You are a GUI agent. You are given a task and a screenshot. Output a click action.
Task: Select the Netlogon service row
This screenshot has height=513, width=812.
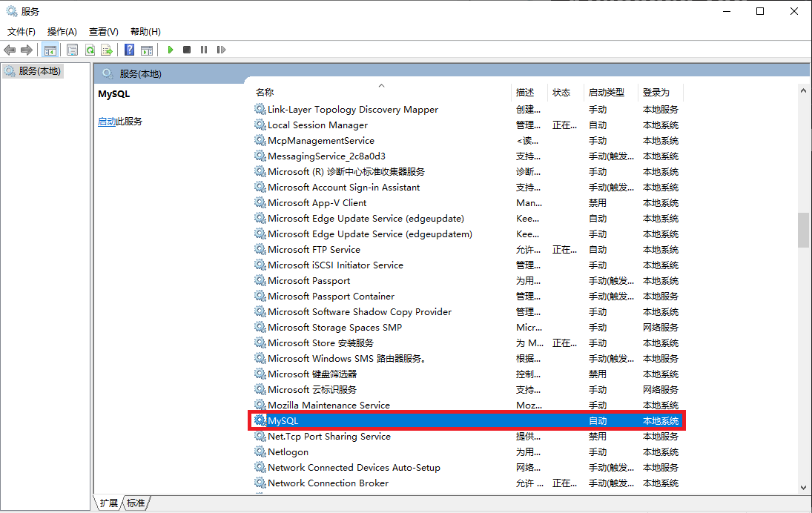288,452
